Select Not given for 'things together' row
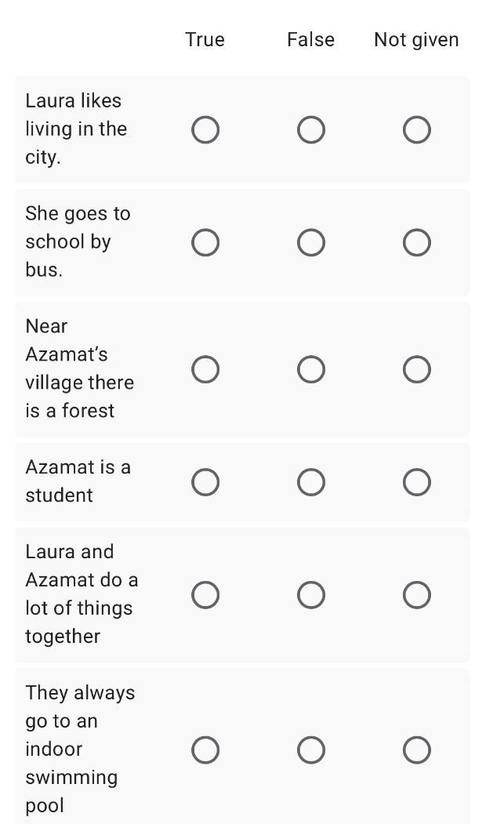Viewport: 504px width, 824px height. 417,595
